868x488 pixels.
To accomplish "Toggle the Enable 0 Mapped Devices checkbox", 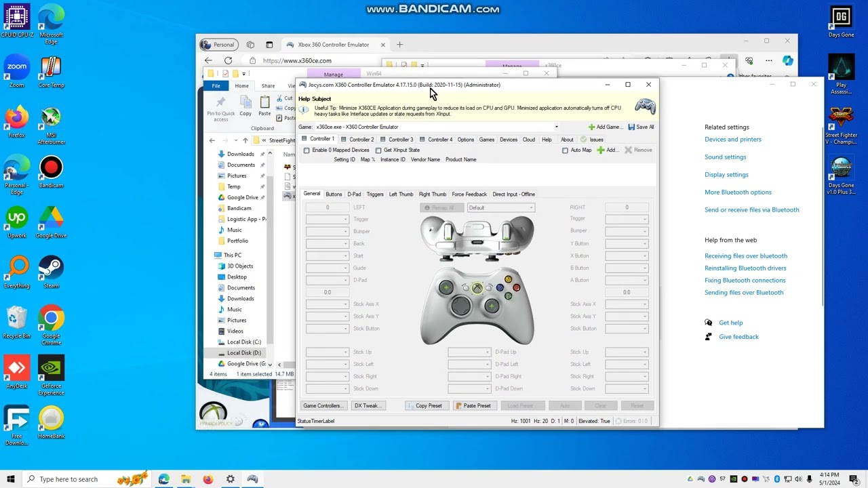I will (x=307, y=150).
